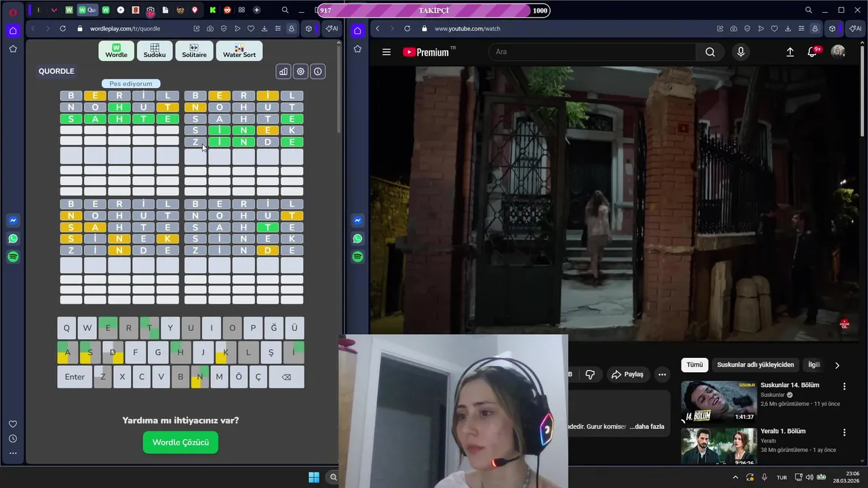Screen dimensions: 868x488
Task: Open Messenger in left Opera sidebar
Action: pyautogui.click(x=13, y=220)
